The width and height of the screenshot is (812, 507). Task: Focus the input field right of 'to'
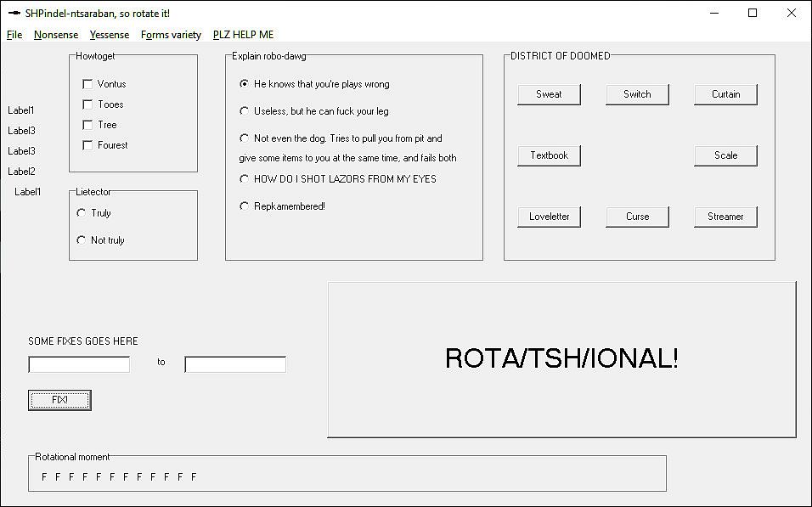(x=235, y=364)
